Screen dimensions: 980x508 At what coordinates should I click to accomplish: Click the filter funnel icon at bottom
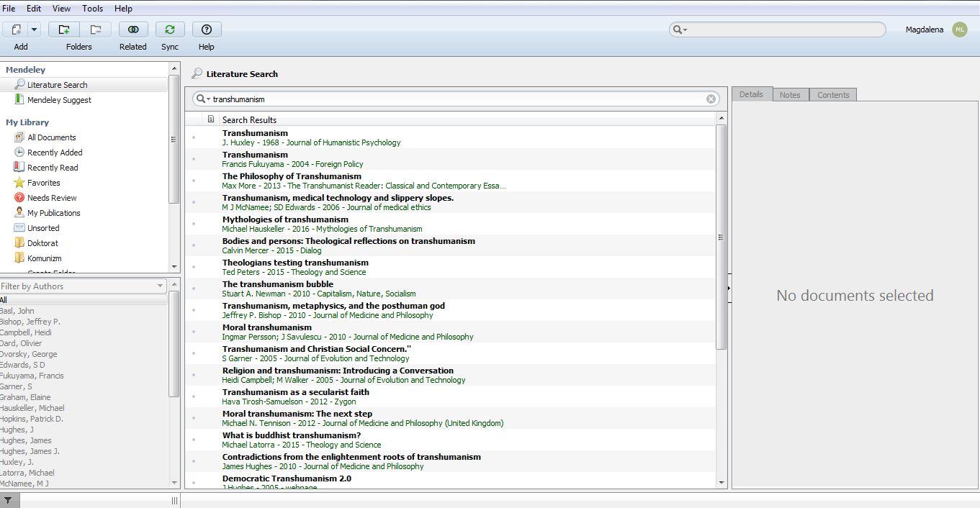(x=8, y=501)
